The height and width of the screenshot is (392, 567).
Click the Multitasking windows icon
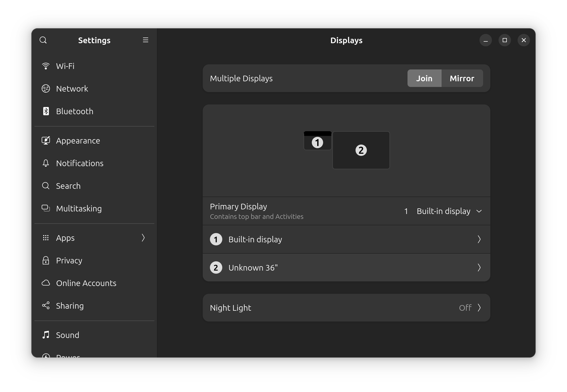[x=46, y=208]
